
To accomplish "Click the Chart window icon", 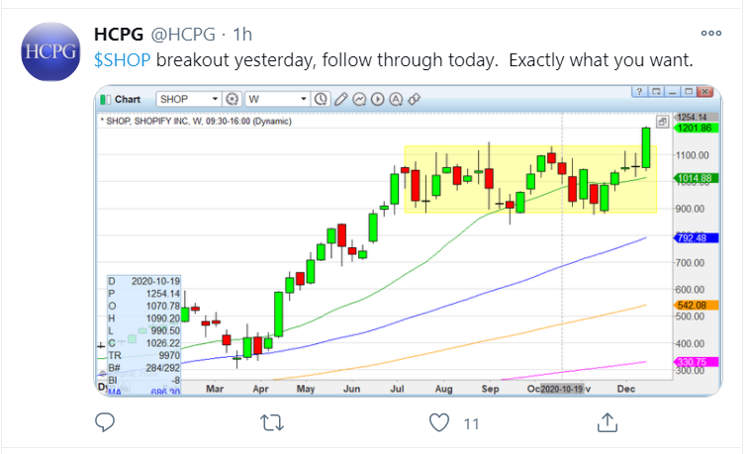I will (x=103, y=99).
